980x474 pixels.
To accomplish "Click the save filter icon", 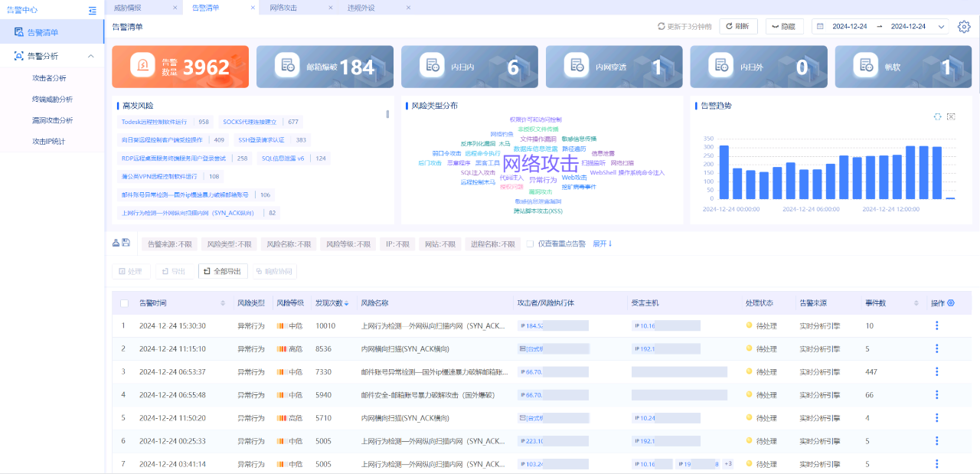I will click(126, 244).
